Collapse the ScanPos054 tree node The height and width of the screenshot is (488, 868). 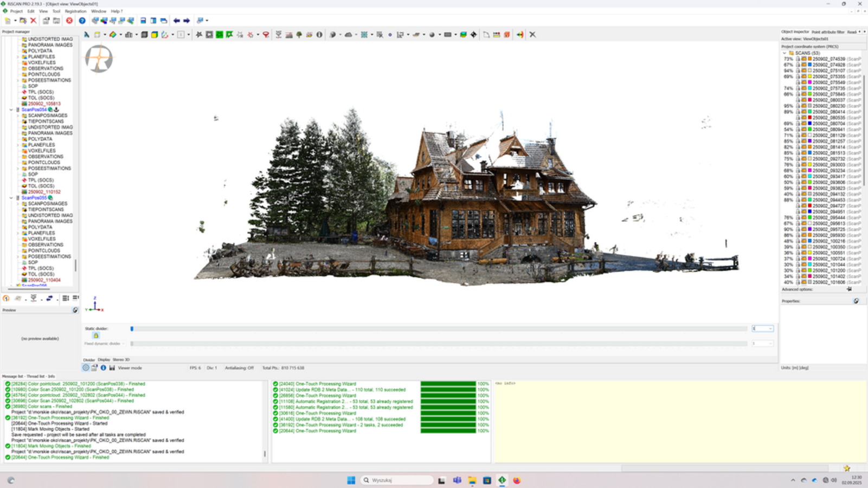11,110
